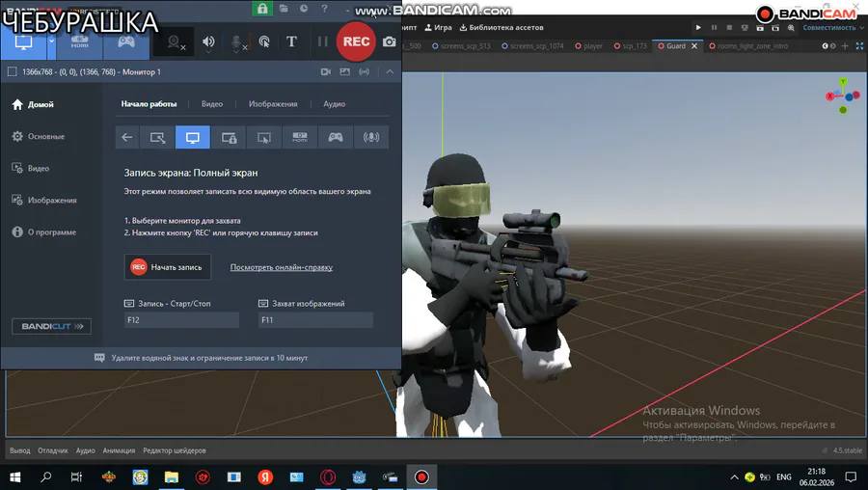
Task: Open the Домой section in Bandicam sidebar
Action: pos(33,104)
